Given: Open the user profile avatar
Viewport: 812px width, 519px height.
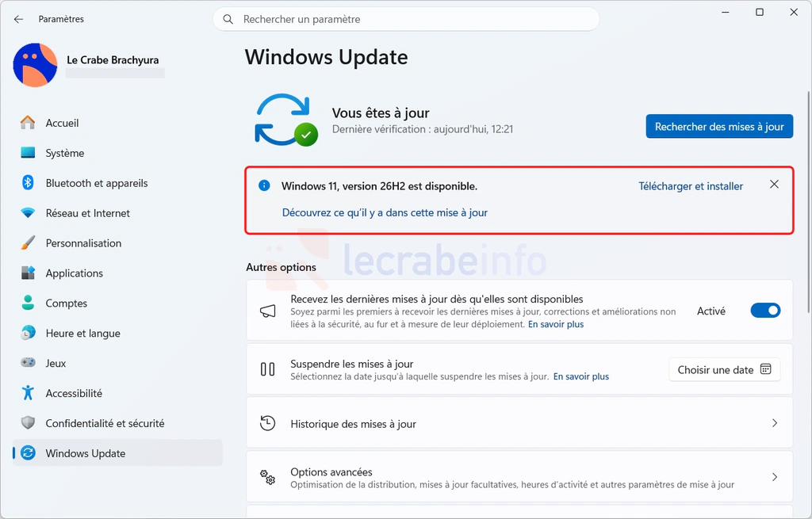Looking at the screenshot, I should point(35,65).
